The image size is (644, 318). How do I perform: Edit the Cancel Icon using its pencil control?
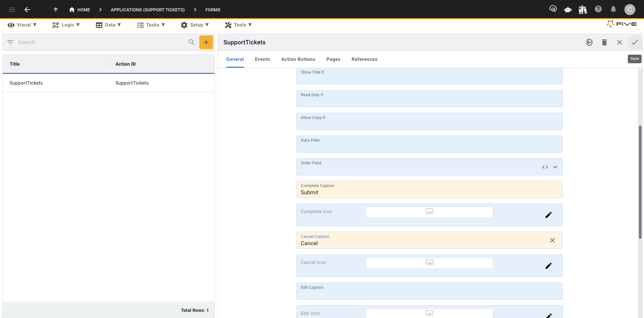pyautogui.click(x=549, y=265)
